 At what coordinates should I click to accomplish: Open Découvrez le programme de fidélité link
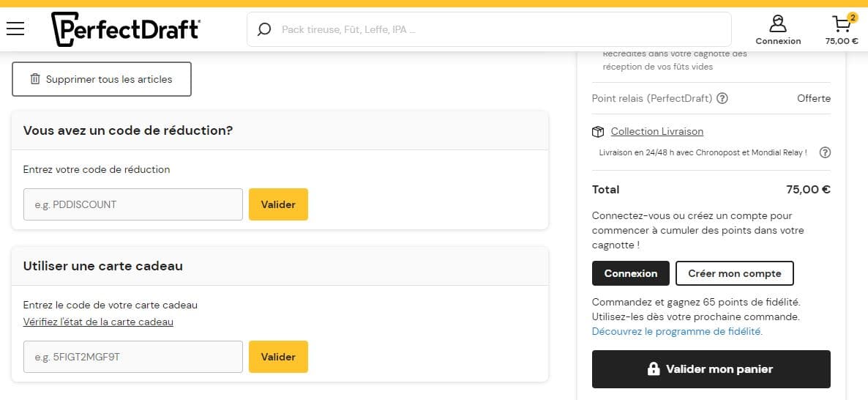pyautogui.click(x=676, y=332)
